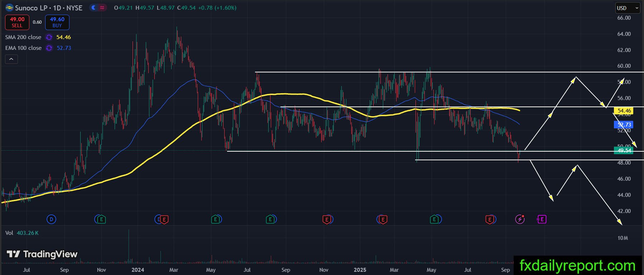
Task: Click the 46.00 price axis label
Action: [624, 179]
